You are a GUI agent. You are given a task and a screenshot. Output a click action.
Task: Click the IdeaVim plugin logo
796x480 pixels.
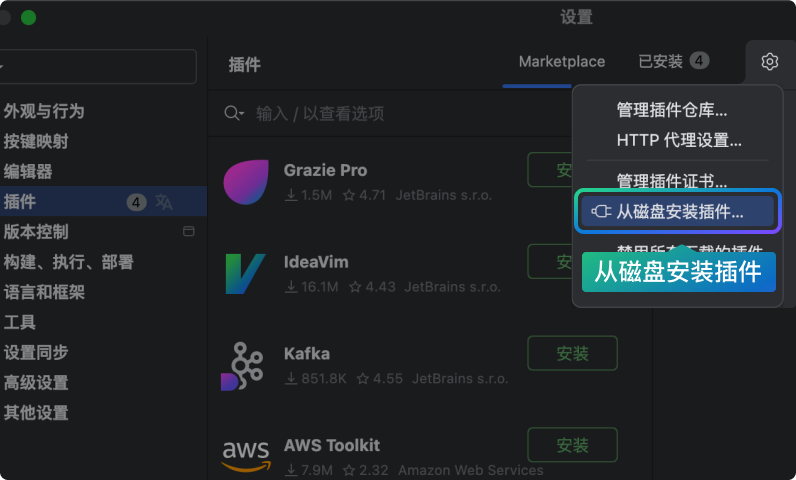(245, 273)
